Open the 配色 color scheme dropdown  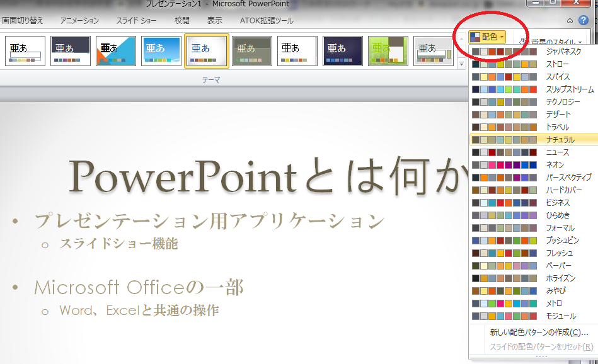point(487,37)
